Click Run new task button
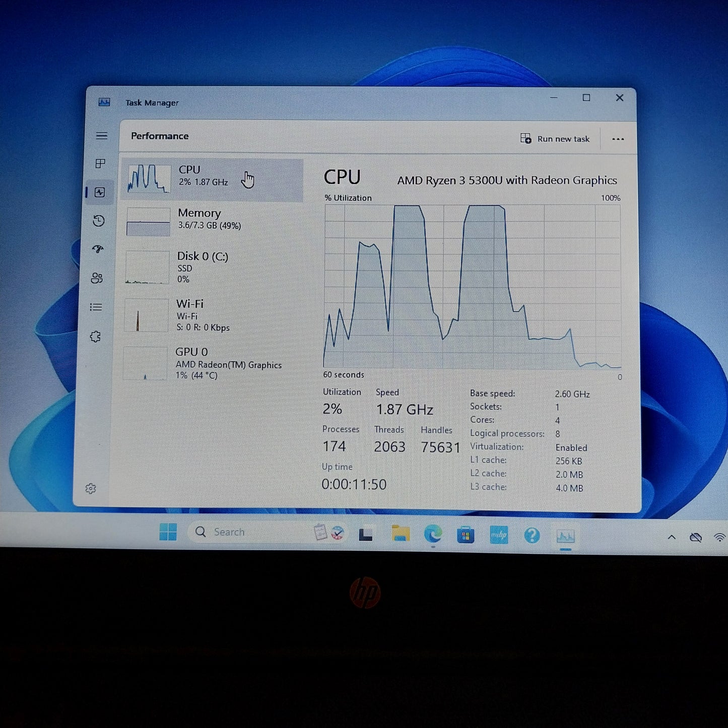 (x=555, y=139)
